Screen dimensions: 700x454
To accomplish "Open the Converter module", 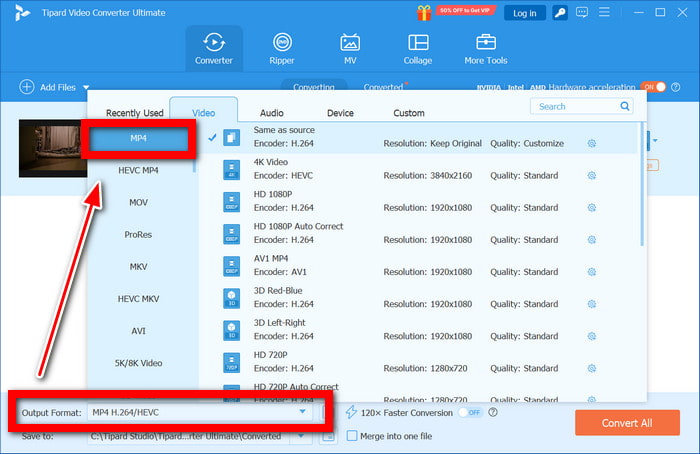I will point(214,49).
